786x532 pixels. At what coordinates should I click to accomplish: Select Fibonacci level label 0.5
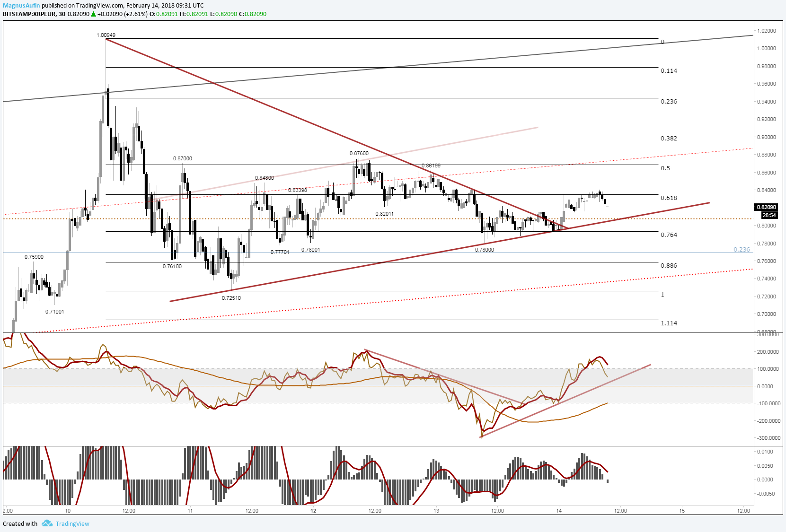tap(665, 168)
